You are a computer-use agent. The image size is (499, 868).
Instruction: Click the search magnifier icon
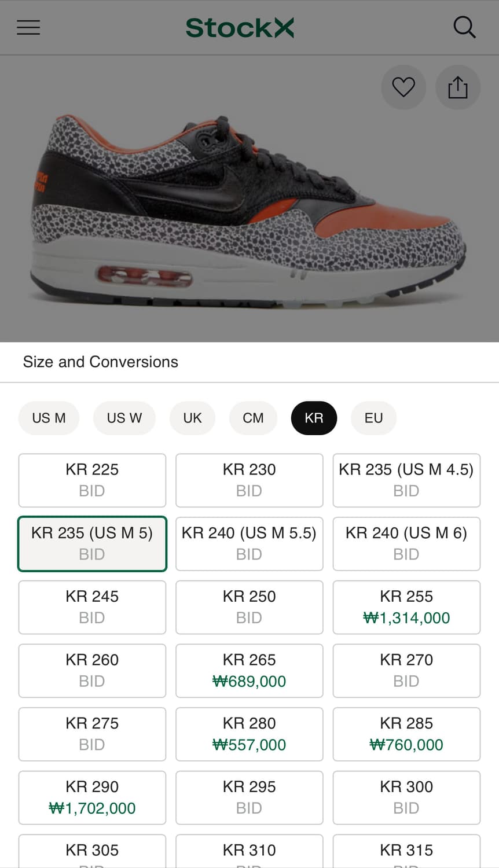click(x=464, y=27)
